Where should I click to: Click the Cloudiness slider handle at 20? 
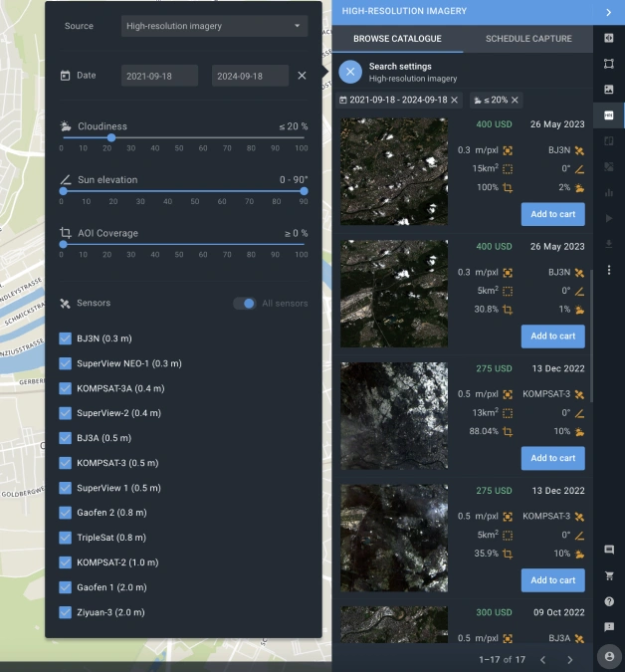point(111,138)
